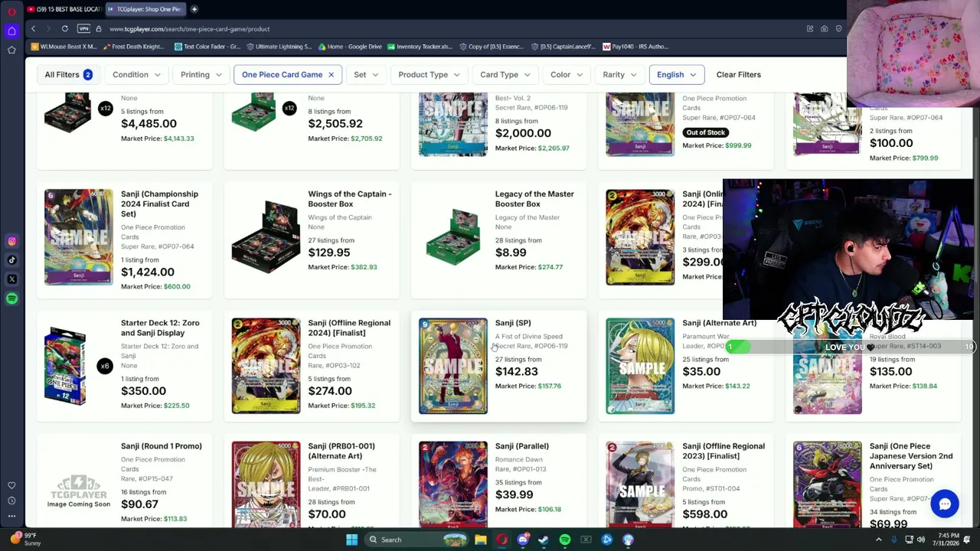This screenshot has width=980, height=551.
Task: Open the Color filter dropdown
Action: tap(567, 75)
